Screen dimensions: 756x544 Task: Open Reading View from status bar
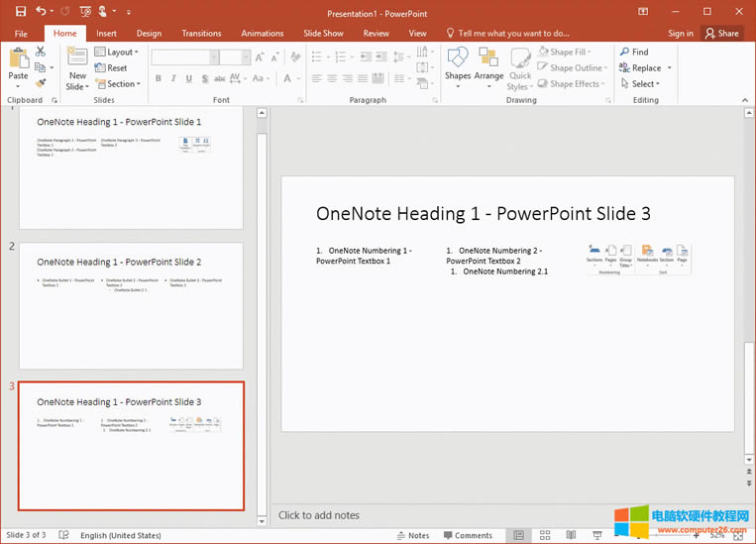tap(570, 535)
